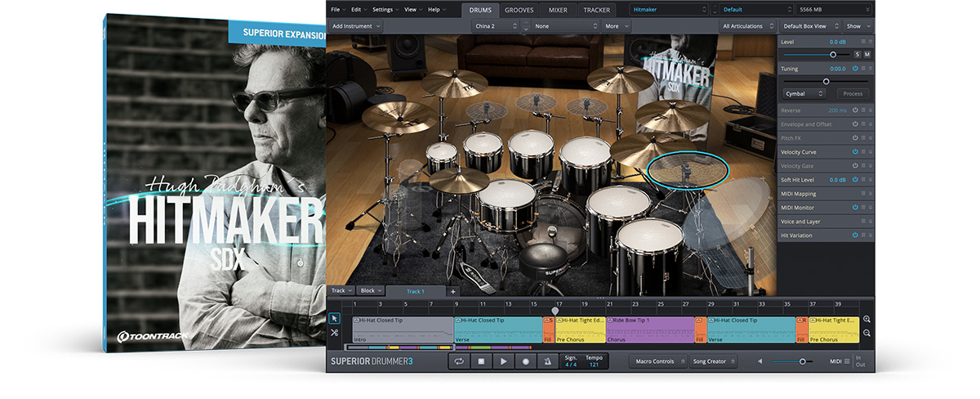Open the Settings menu
Viewport: 980px width, 399px height.
click(x=385, y=10)
